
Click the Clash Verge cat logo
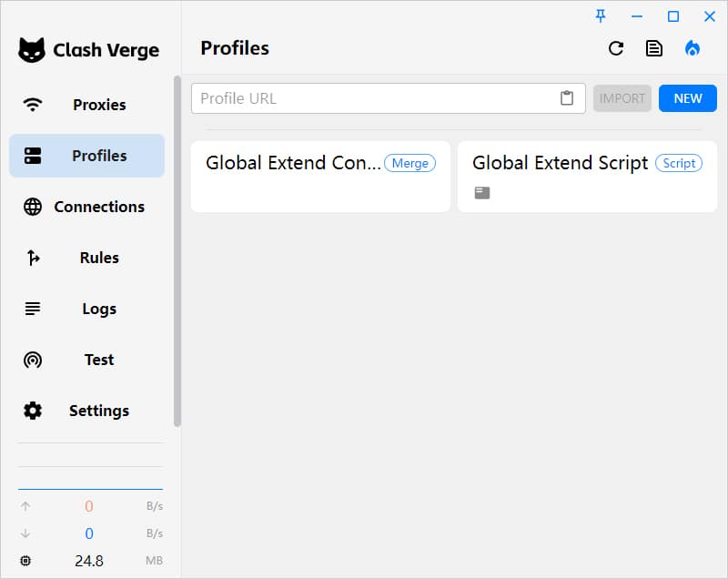tap(32, 50)
